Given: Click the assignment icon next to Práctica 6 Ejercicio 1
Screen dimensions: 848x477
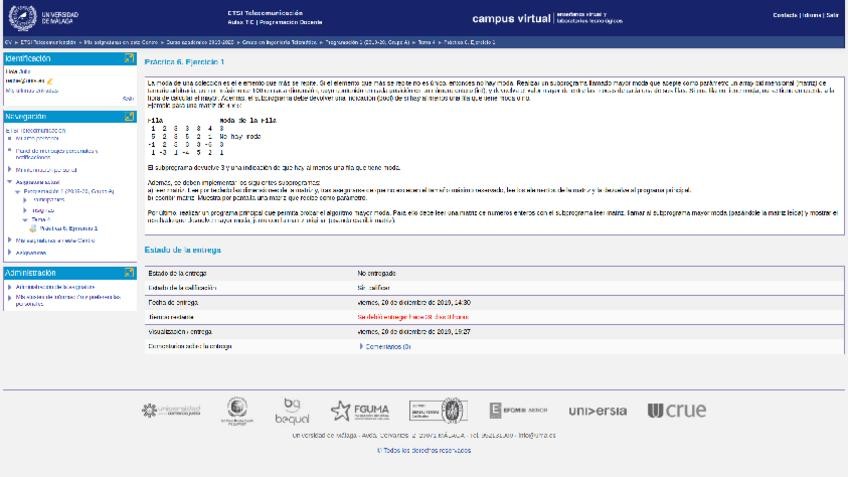Looking at the screenshot, I should [33, 228].
